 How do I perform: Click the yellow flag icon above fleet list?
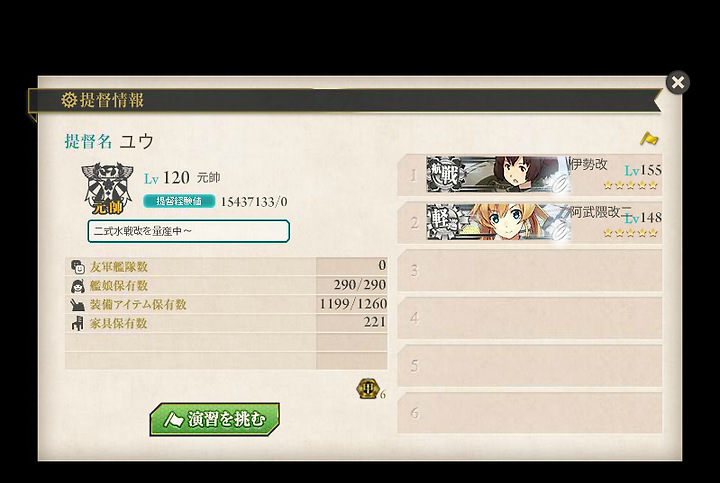649,138
